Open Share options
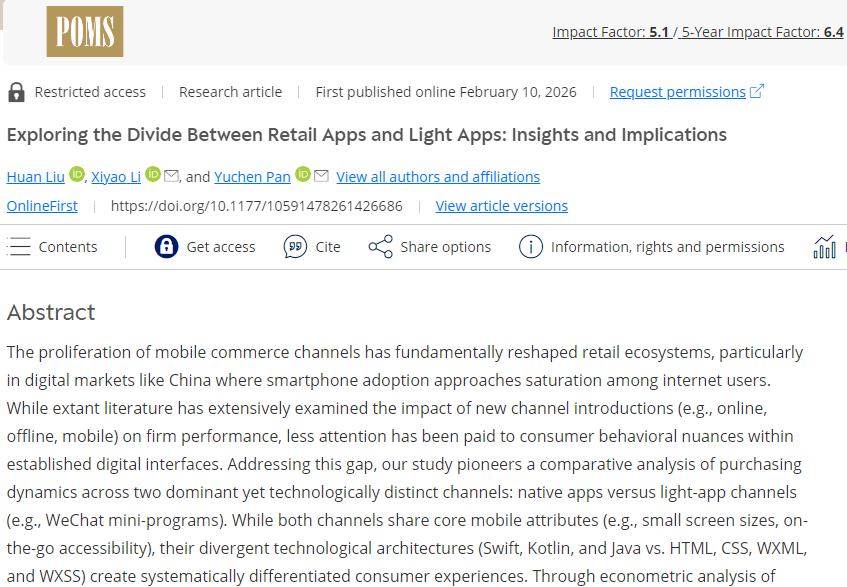 (x=430, y=247)
